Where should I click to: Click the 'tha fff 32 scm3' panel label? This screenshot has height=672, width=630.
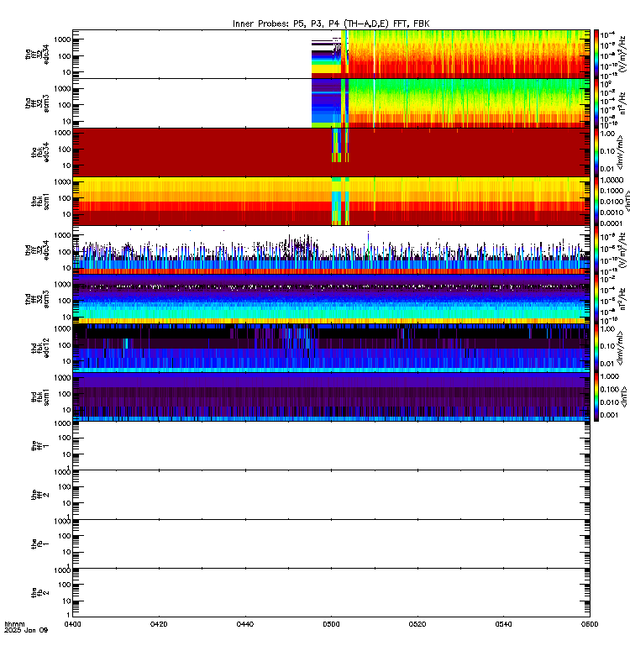tap(37, 103)
